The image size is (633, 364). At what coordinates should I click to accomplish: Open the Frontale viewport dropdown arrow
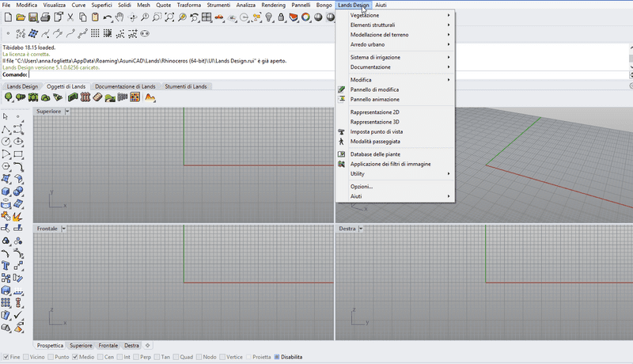pos(64,229)
